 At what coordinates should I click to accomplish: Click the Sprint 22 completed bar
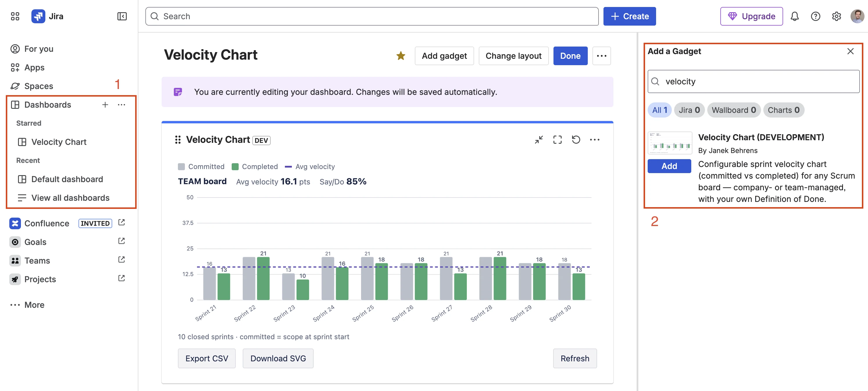pyautogui.click(x=263, y=278)
